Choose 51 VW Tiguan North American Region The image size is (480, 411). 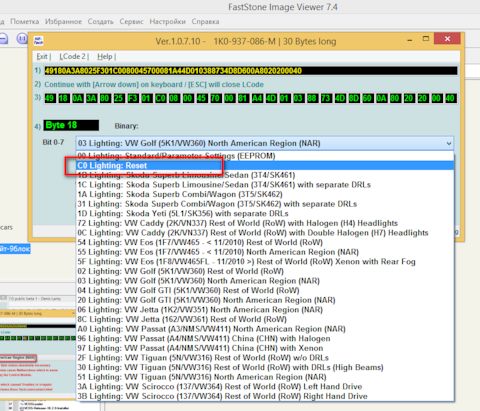265,377
